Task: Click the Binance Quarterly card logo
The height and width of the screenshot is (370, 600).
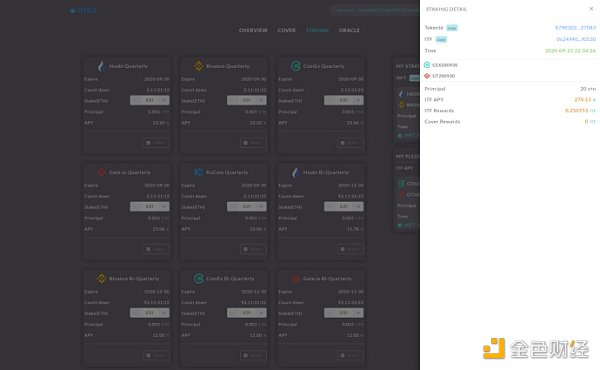Action: click(x=199, y=66)
